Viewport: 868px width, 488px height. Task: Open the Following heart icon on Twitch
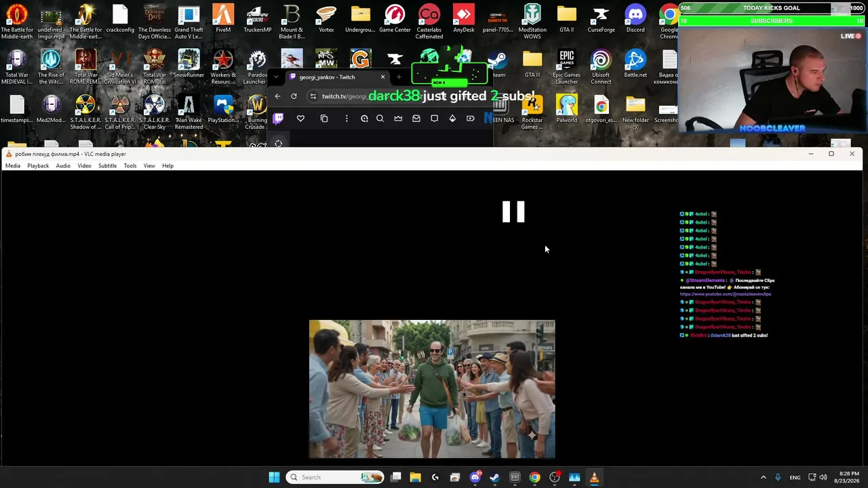[x=300, y=119]
